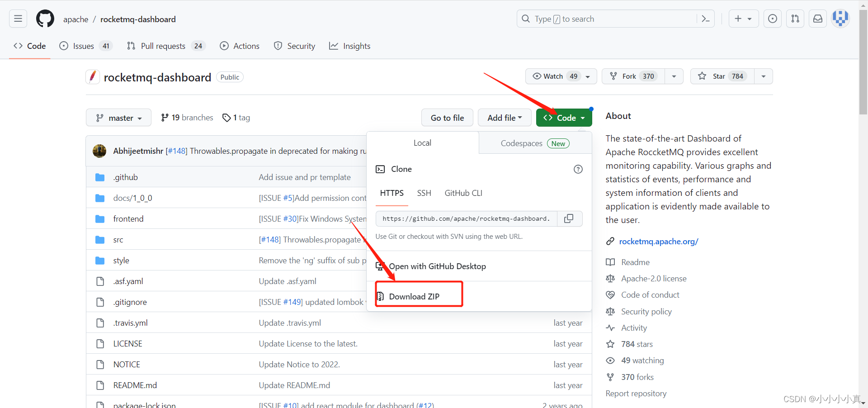This screenshot has height=408, width=868.
Task: Open the Activity link
Action: 634,328
